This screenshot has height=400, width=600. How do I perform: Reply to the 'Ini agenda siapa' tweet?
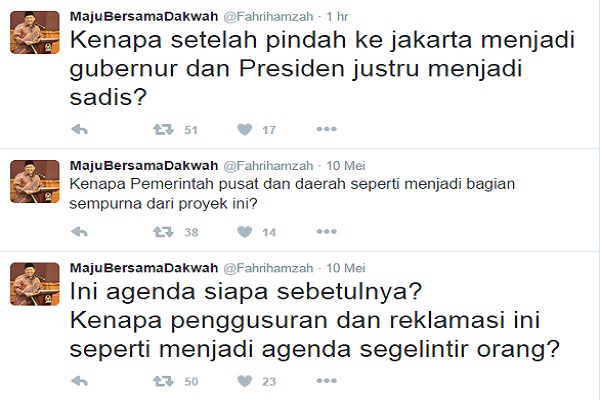80,381
